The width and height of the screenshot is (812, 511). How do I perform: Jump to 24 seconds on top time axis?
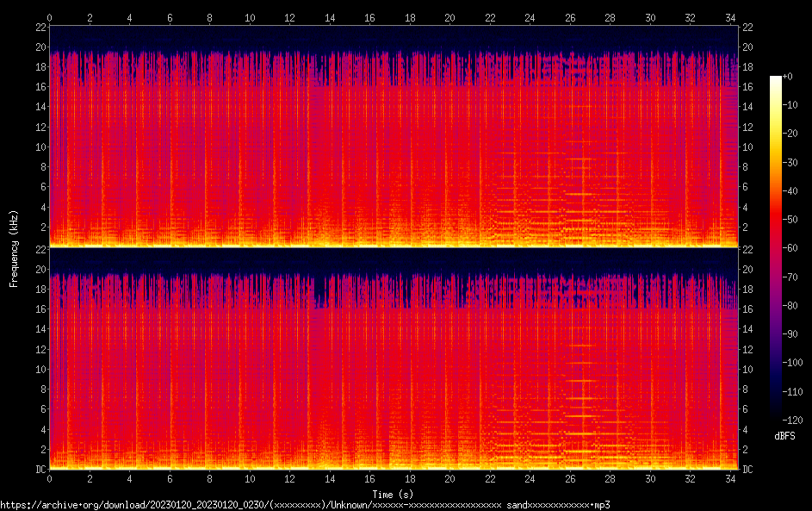(x=530, y=17)
